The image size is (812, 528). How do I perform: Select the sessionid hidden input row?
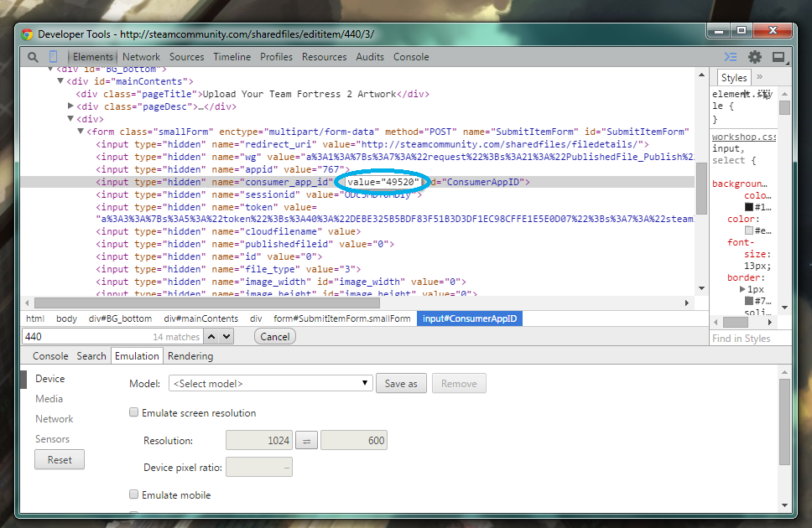[x=259, y=194]
